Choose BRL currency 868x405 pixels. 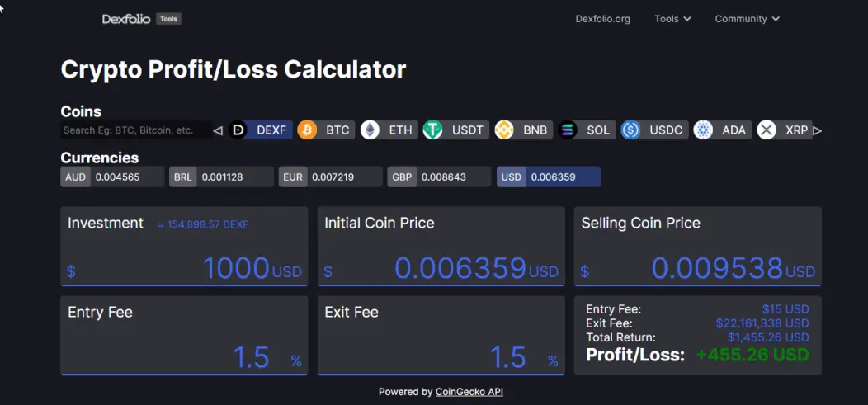click(x=221, y=177)
